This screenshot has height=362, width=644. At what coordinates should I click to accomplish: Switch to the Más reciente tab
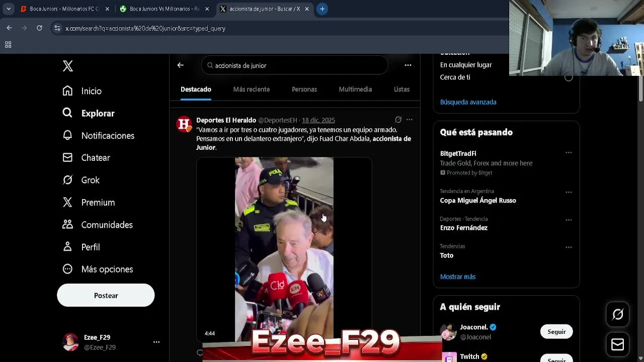pyautogui.click(x=252, y=89)
